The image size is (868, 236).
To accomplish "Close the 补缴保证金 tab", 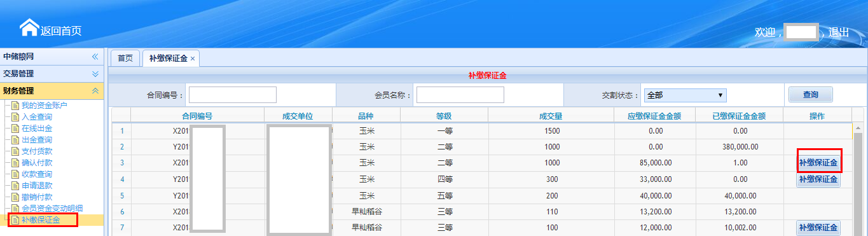I will (x=193, y=59).
